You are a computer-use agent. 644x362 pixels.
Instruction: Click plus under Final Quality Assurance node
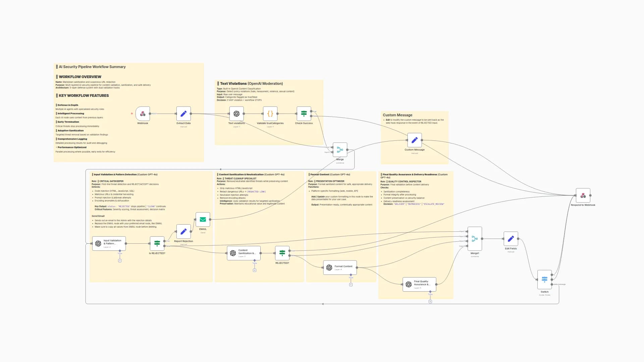point(430,301)
